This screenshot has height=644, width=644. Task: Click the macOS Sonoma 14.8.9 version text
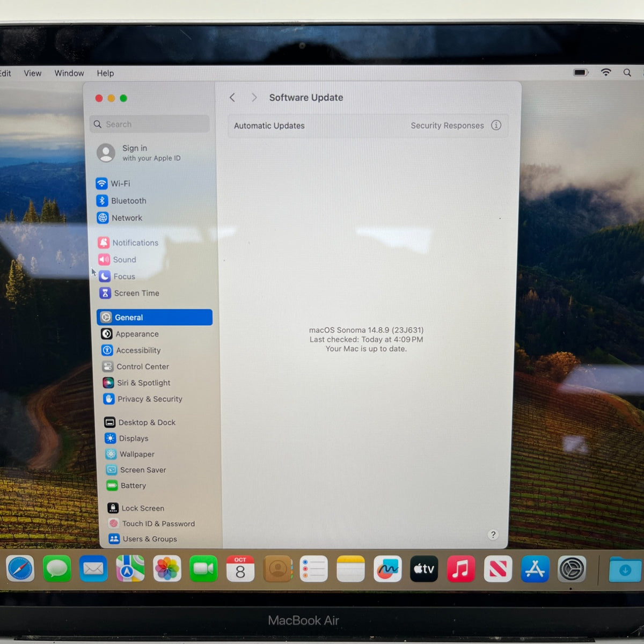366,330
